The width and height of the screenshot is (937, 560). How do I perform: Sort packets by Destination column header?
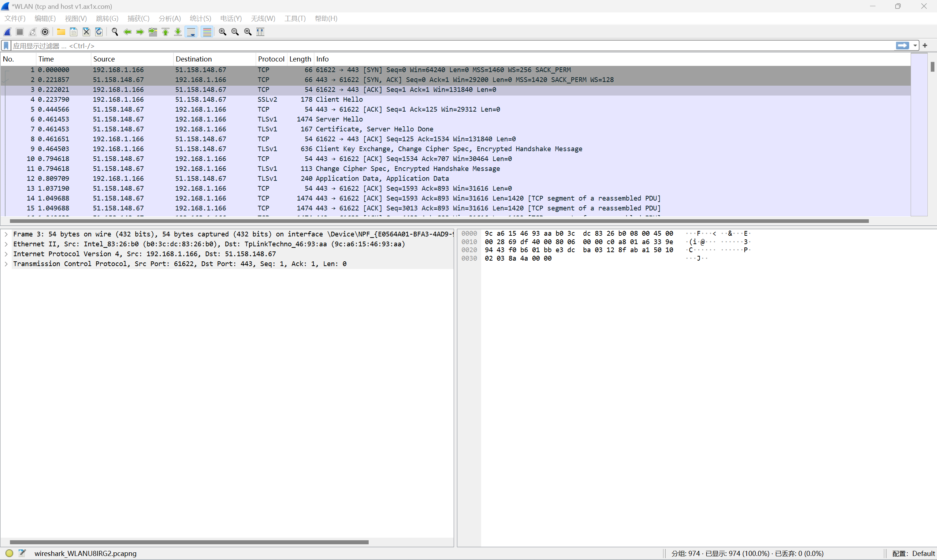[215, 59]
